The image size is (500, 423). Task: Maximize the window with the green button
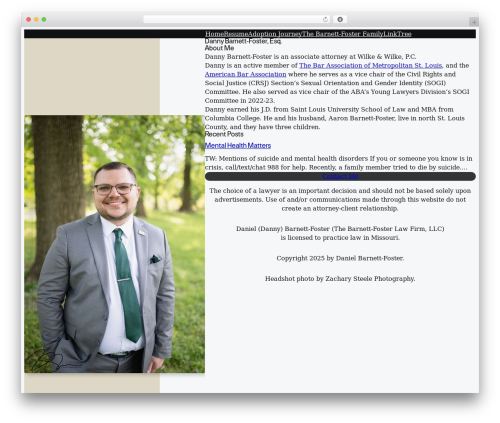pos(44,19)
